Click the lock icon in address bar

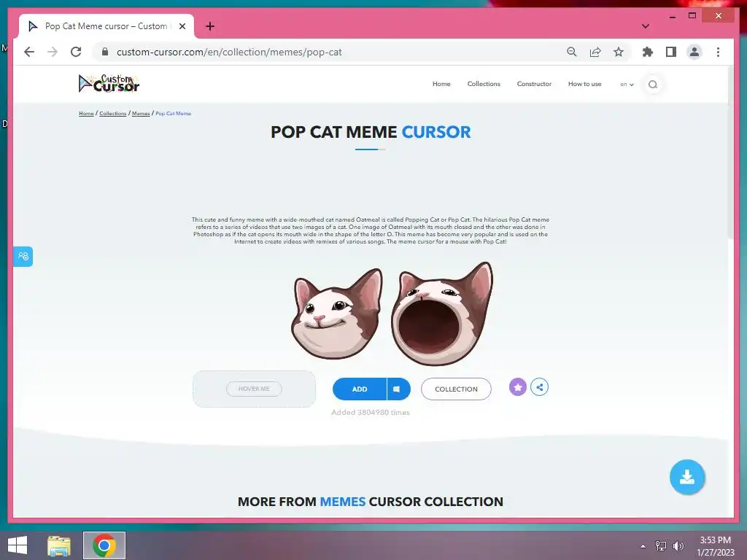point(105,52)
